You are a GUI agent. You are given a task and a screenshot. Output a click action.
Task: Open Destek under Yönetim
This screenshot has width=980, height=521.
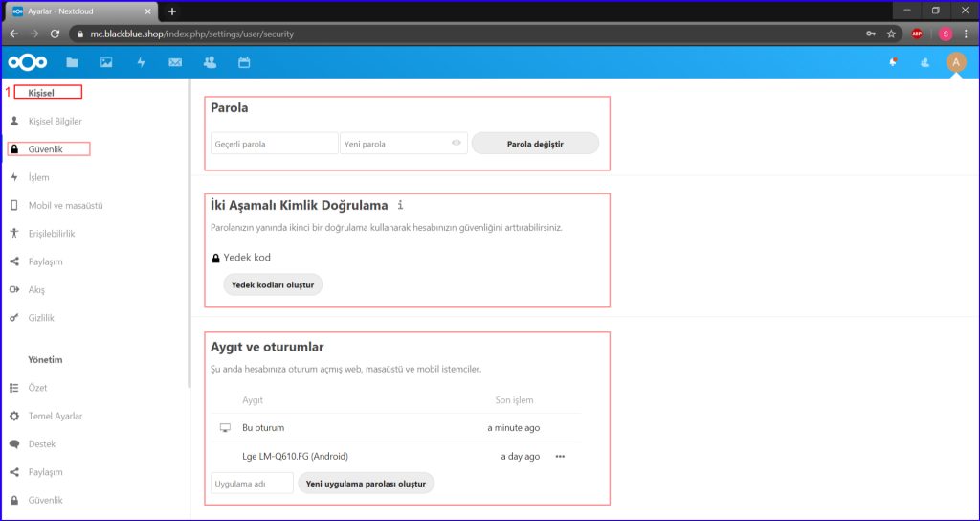coord(42,444)
